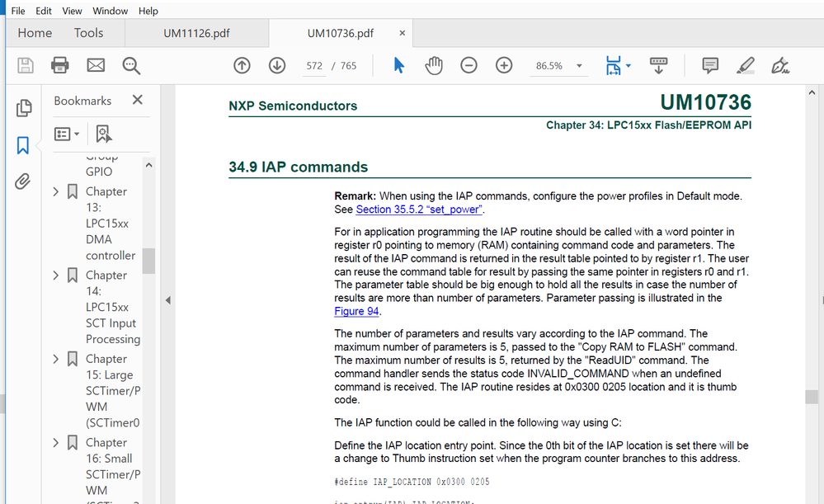Expand the Chapter 14 SCT Input bookmark

(56, 276)
